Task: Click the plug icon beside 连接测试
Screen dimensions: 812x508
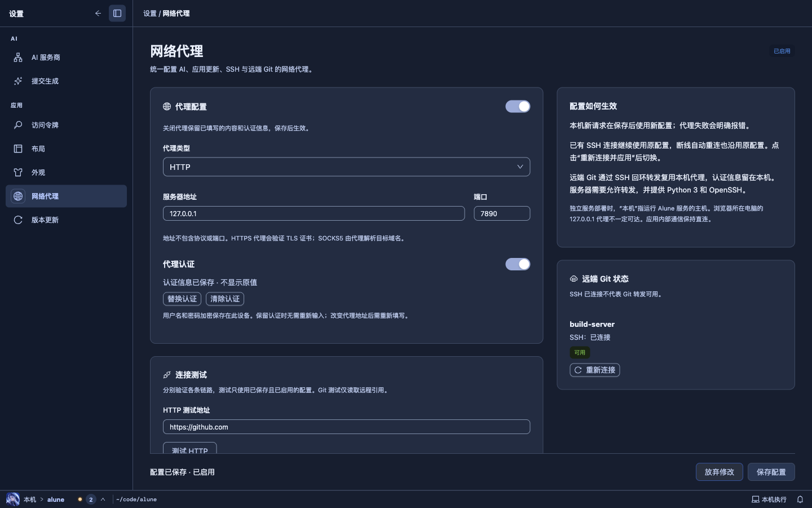Action: (167, 375)
